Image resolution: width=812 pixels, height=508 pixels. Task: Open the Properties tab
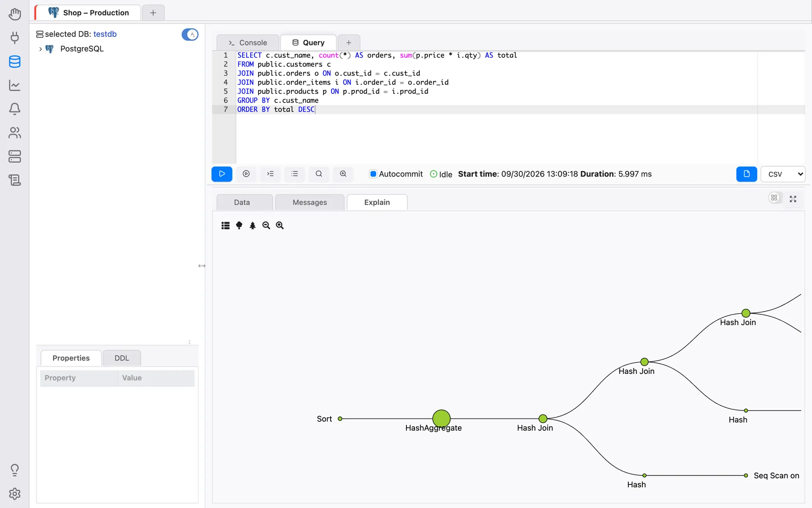tap(71, 358)
